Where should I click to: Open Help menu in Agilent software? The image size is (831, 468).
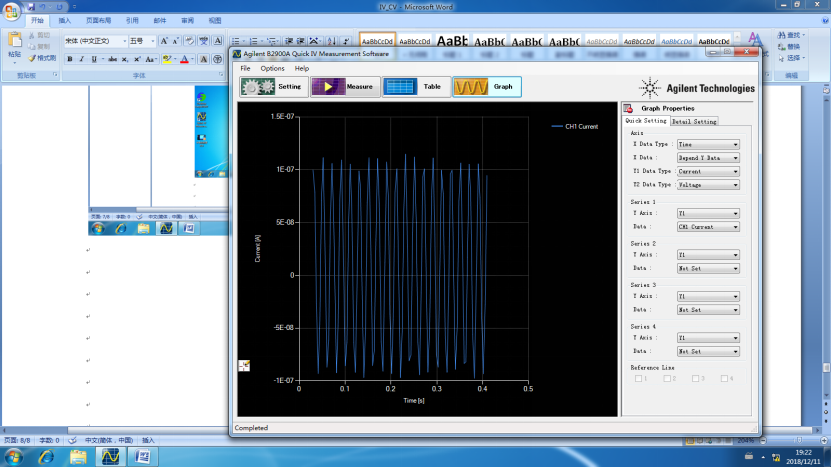302,68
